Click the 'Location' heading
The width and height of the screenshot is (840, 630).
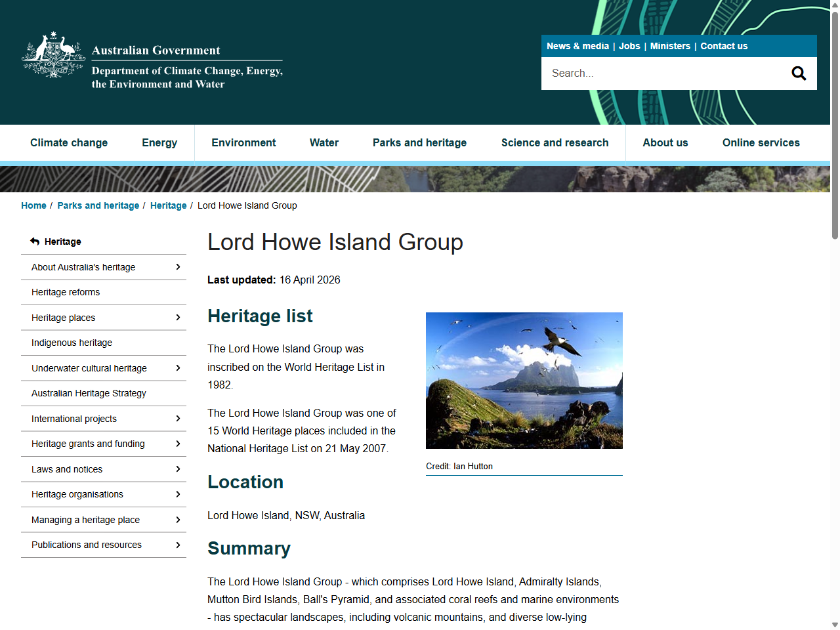tap(245, 482)
